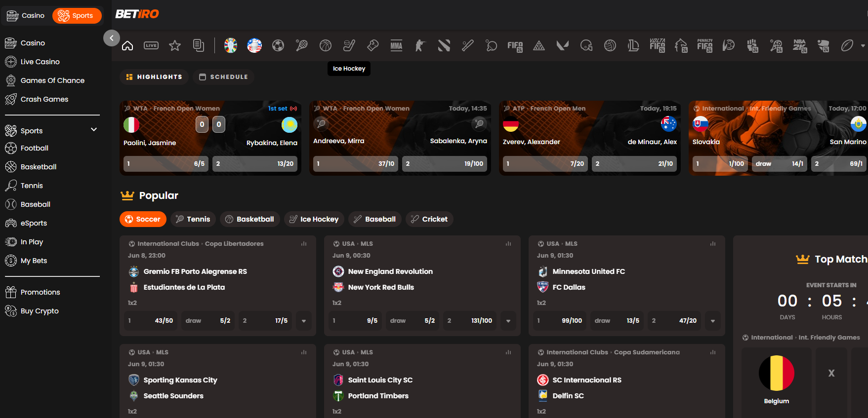Show statistics for Gremio vs Estudiantes

click(304, 244)
